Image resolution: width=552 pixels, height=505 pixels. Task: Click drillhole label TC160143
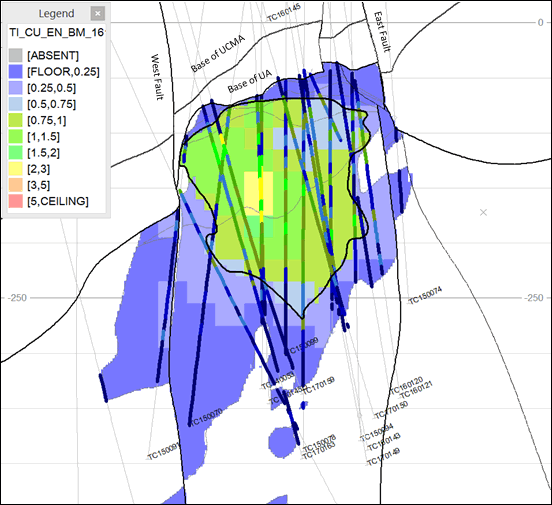[384, 442]
